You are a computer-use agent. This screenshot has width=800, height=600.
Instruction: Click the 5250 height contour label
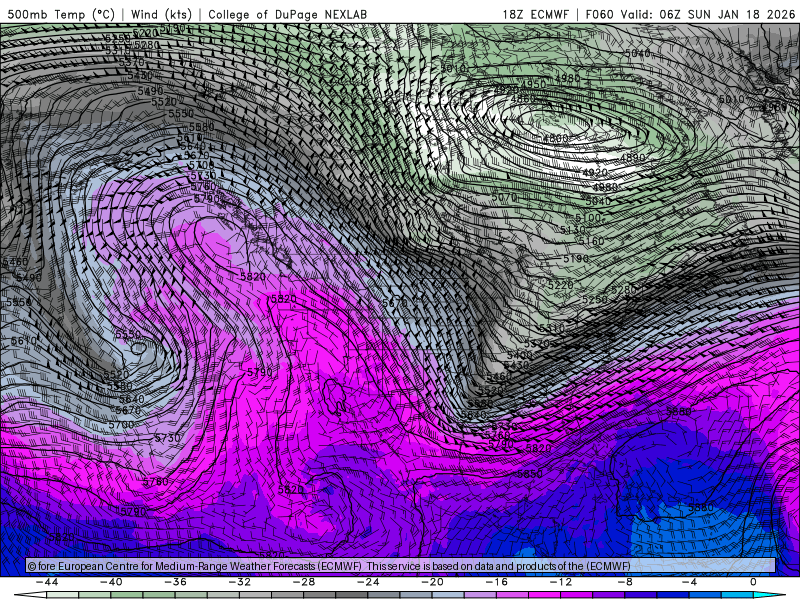point(595,299)
